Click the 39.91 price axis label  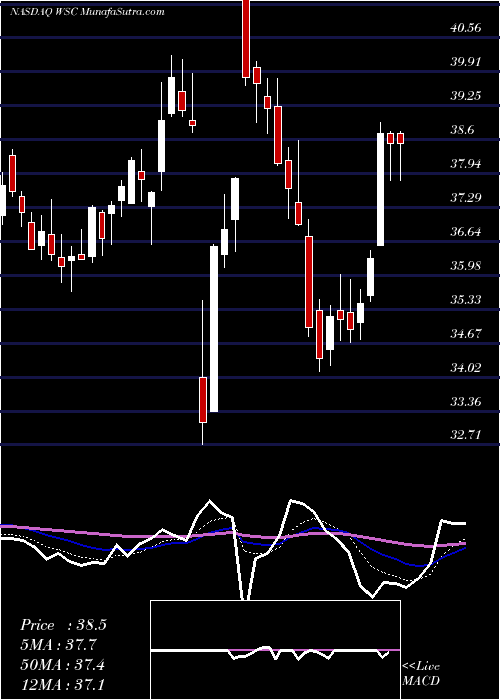pos(465,62)
